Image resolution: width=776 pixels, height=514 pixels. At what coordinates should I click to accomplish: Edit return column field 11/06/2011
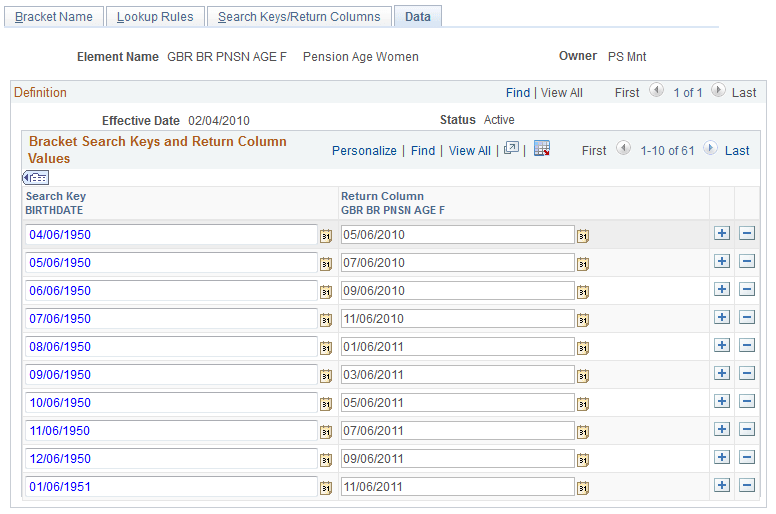(x=458, y=486)
